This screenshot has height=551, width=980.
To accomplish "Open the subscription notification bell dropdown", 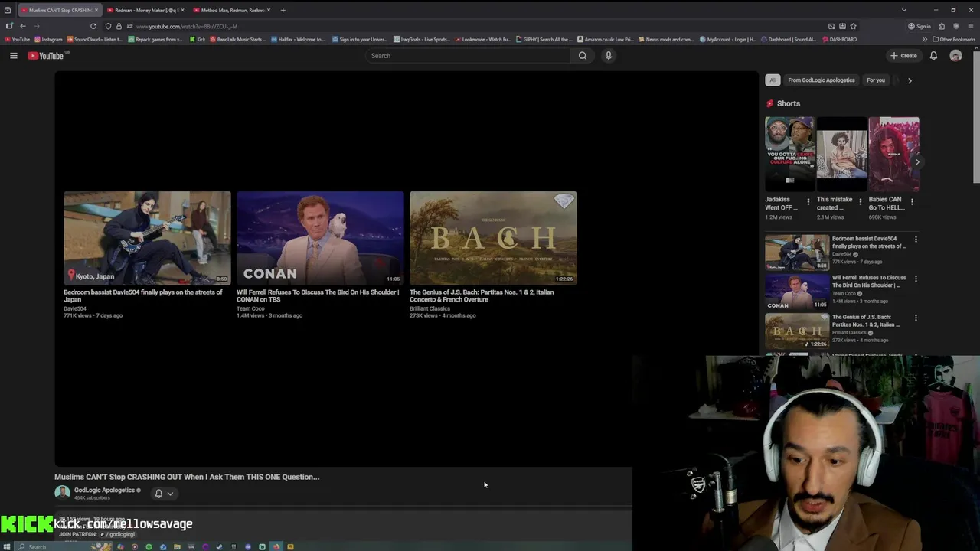I will point(164,494).
